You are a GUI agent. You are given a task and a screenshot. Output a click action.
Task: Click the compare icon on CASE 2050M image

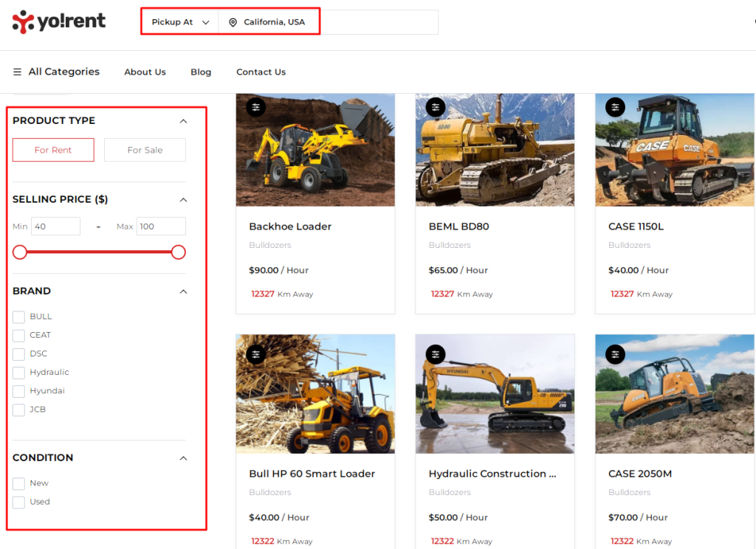pyautogui.click(x=614, y=354)
